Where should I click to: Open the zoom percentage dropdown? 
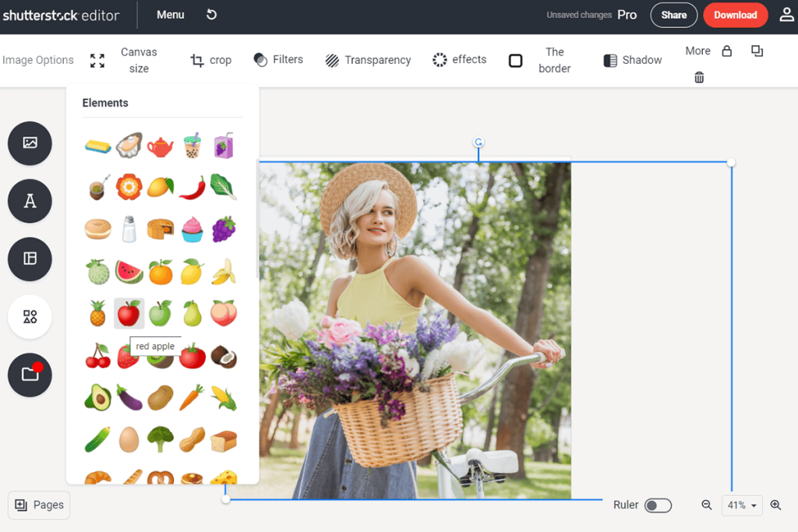point(742,505)
